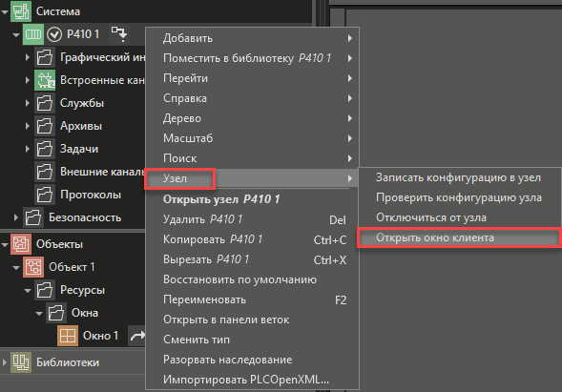Collapse the Система tree root
562x392 pixels.
pyautogui.click(x=5, y=11)
